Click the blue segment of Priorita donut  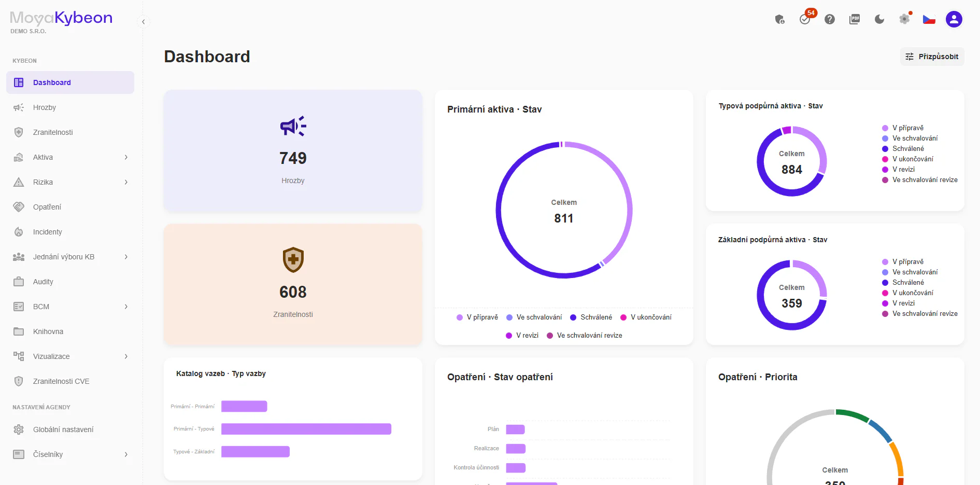click(x=881, y=430)
